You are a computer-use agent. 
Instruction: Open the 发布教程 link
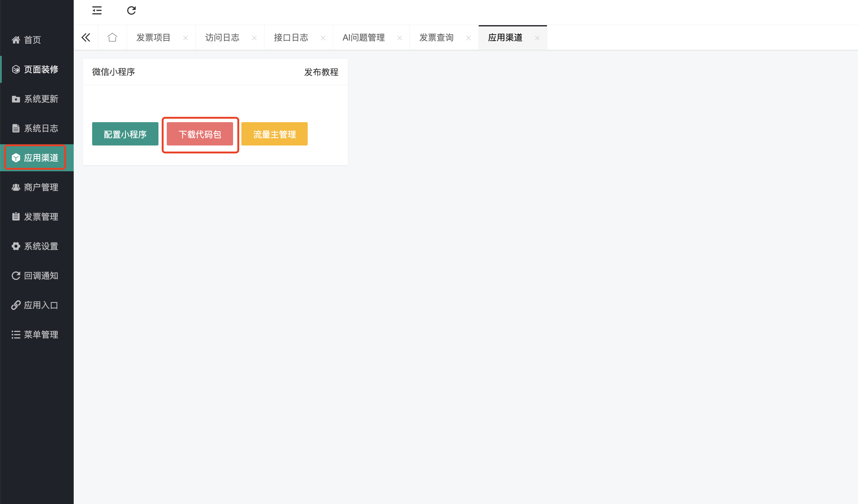click(x=321, y=72)
